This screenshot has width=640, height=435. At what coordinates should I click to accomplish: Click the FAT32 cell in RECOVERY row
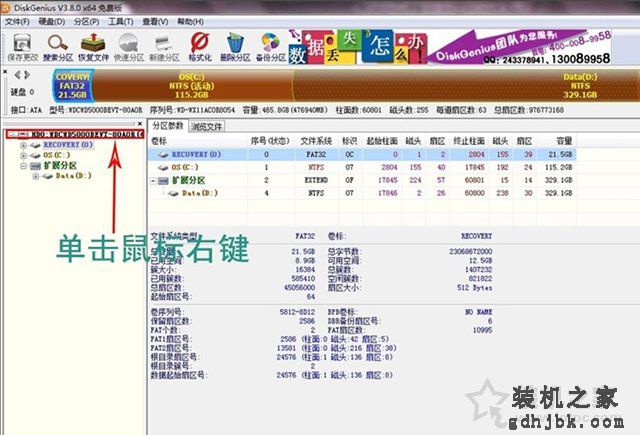pyautogui.click(x=316, y=154)
